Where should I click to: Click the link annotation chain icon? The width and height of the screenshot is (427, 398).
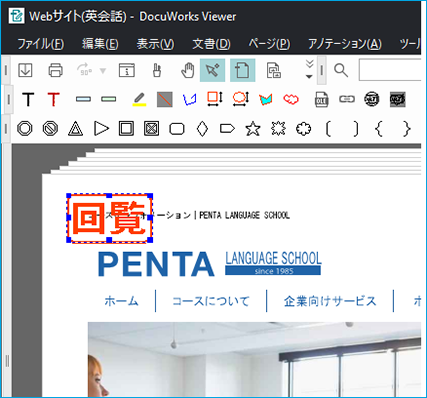pos(347,99)
